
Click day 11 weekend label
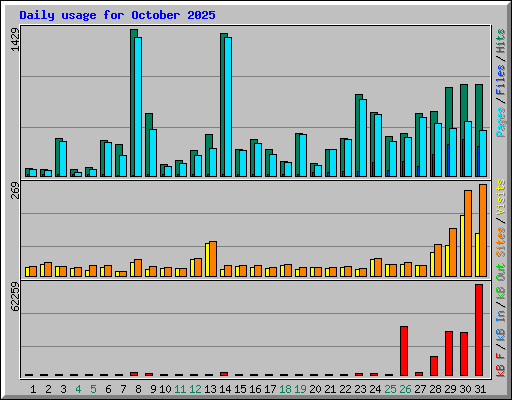coord(180,389)
